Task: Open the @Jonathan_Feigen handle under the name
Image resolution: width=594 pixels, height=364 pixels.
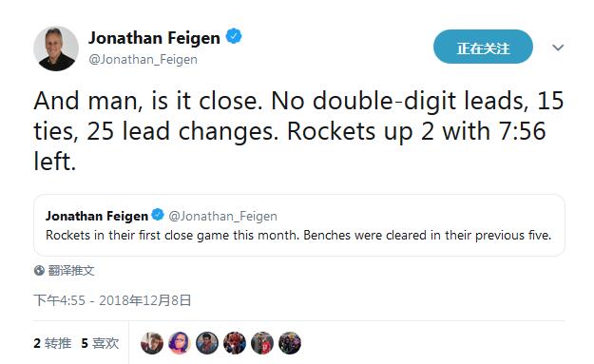Action: tap(143, 60)
